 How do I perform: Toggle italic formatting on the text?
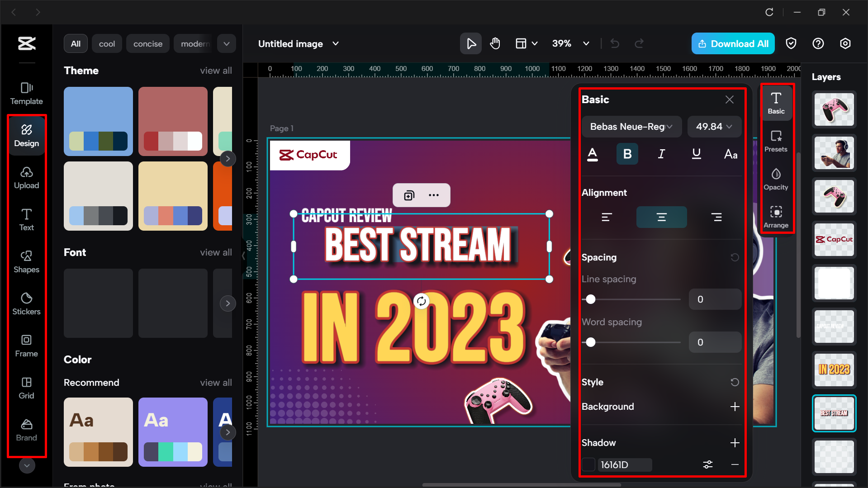pos(661,154)
